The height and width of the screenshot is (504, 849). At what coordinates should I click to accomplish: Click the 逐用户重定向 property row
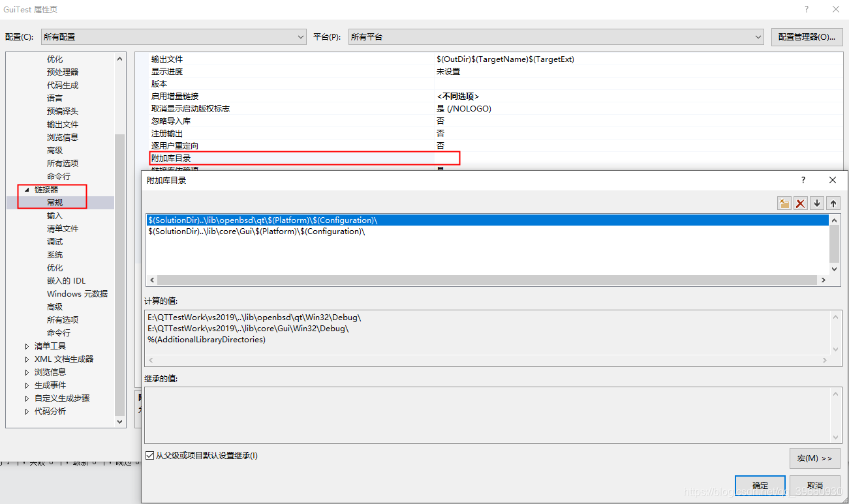click(496, 146)
